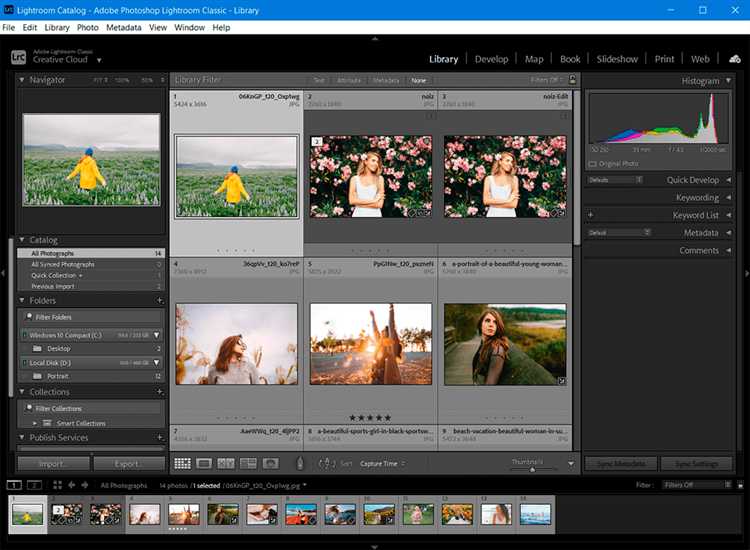Open People view in the toolbar
Viewport: 750px width, 550px height.
pos(270,463)
